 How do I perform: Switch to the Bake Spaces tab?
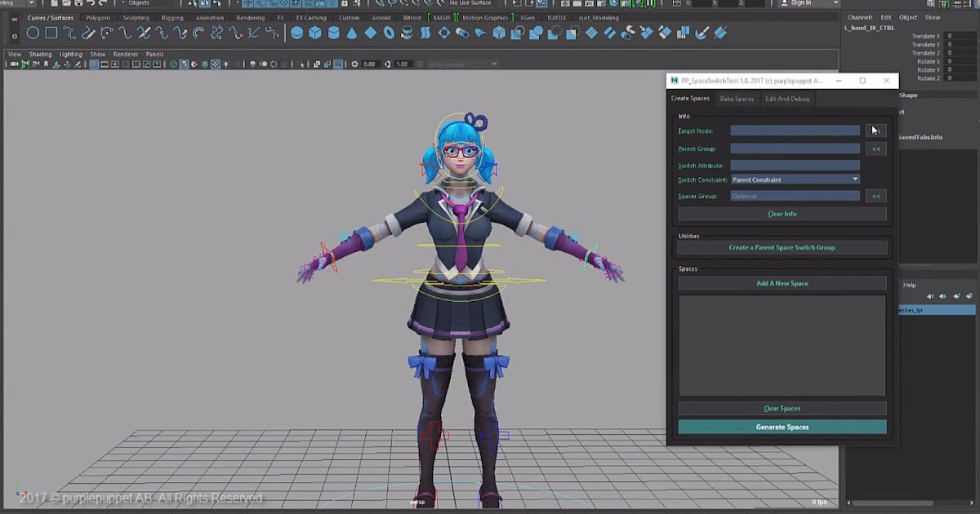pos(737,98)
